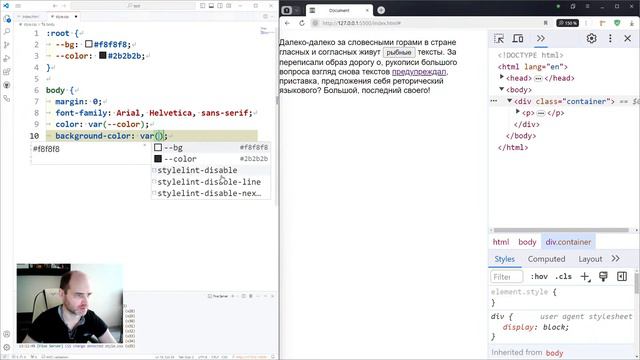
Task: Open the Search view in VS Code
Action: [x=7, y=31]
